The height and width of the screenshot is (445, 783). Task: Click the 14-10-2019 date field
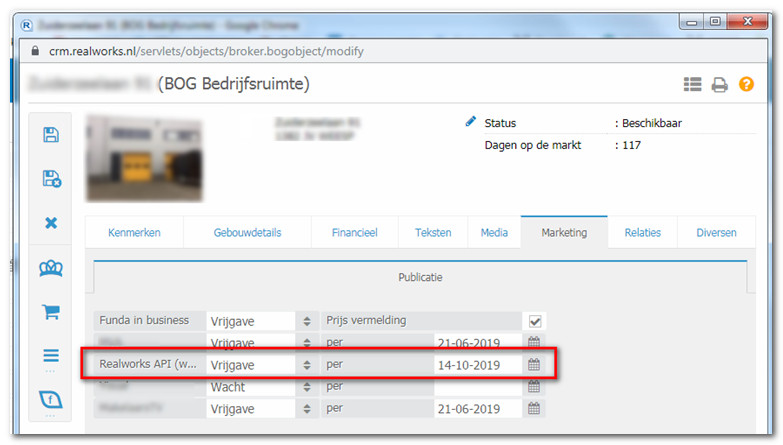[x=478, y=365]
